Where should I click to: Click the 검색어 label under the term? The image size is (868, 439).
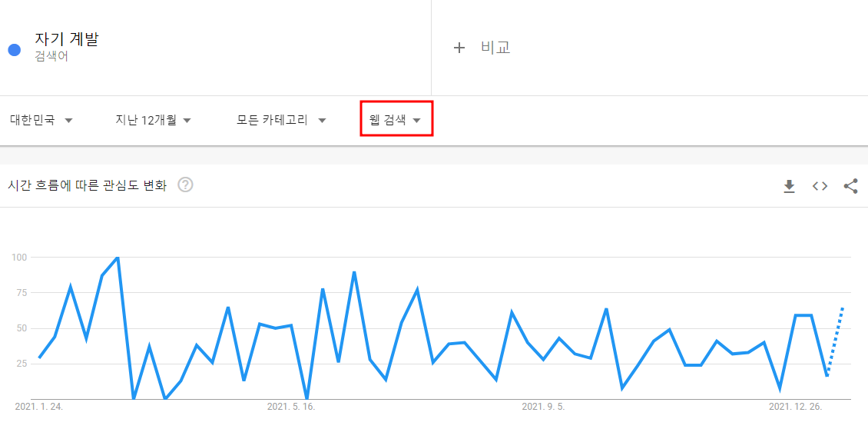click(x=51, y=57)
